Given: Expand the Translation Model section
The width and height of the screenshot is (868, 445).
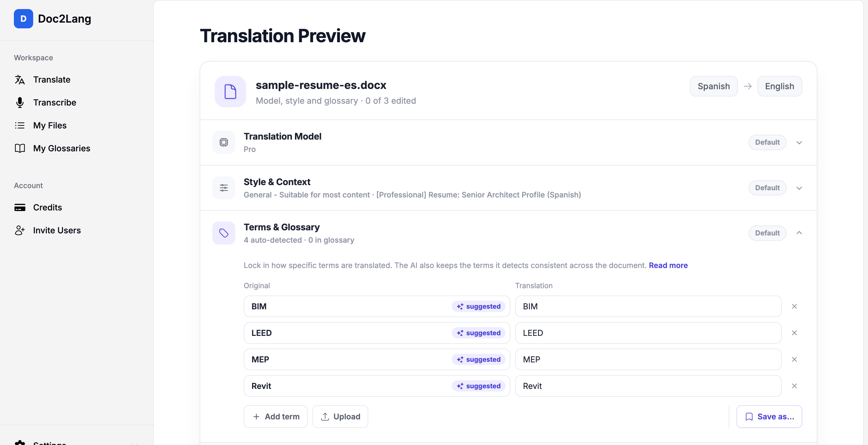Looking at the screenshot, I should [799, 143].
